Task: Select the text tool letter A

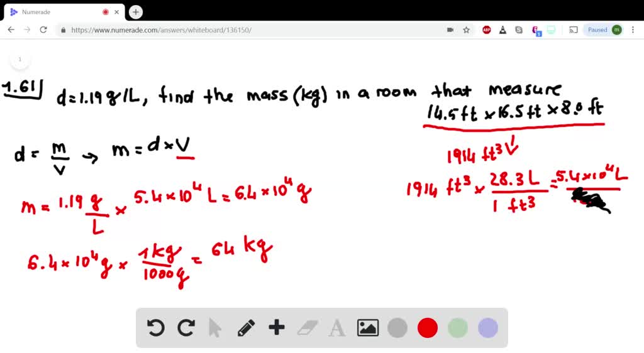Action: (x=337, y=329)
